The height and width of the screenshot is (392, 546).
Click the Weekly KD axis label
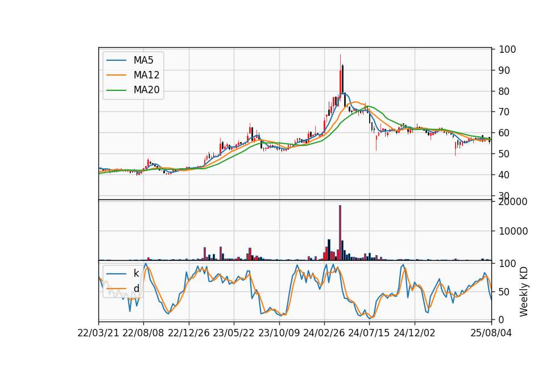click(524, 292)
